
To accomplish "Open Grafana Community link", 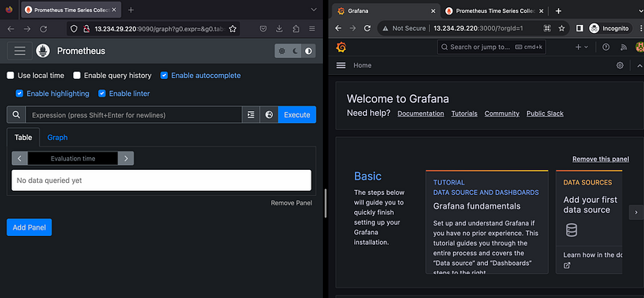I will 502,114.
